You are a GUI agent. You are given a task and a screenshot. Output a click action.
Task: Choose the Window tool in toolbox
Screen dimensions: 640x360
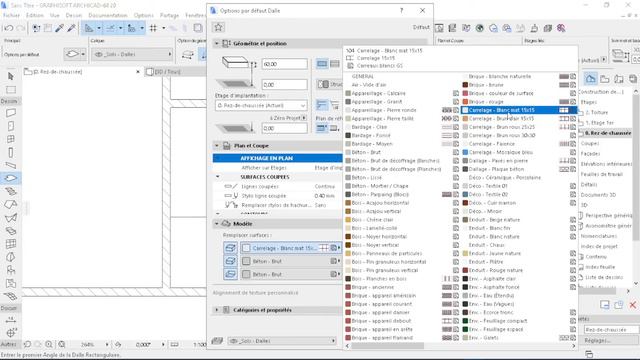[11, 139]
